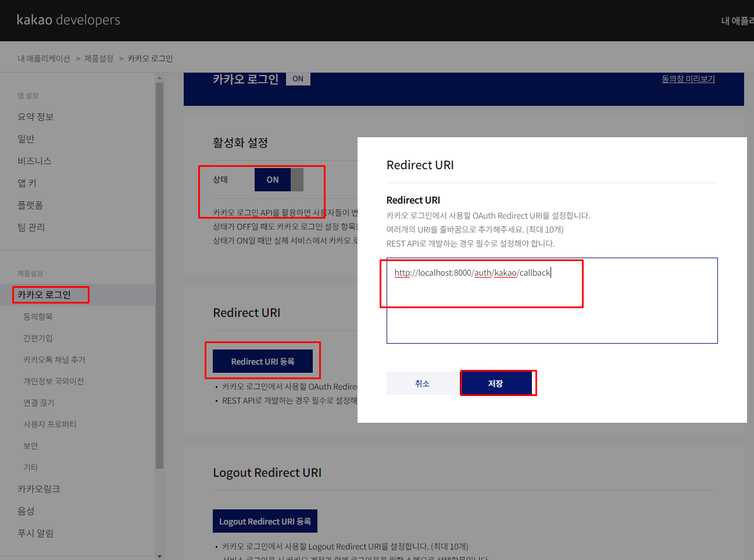Open 앱 키 page
The width and height of the screenshot is (754, 560).
click(27, 183)
